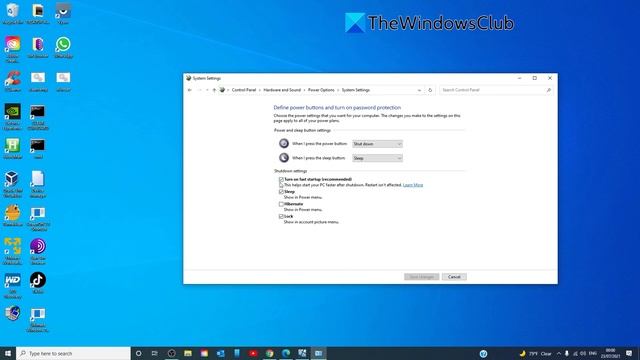Launch the TikTok desktop shortcut
The height and width of the screenshot is (360, 640).
click(x=38, y=283)
